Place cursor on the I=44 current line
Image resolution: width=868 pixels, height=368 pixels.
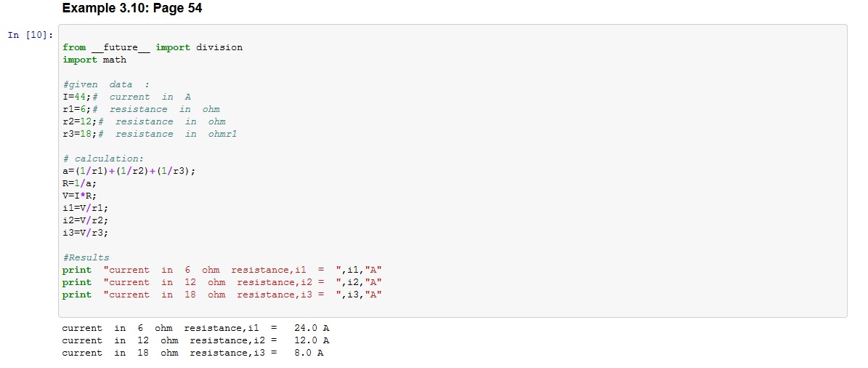click(x=126, y=97)
